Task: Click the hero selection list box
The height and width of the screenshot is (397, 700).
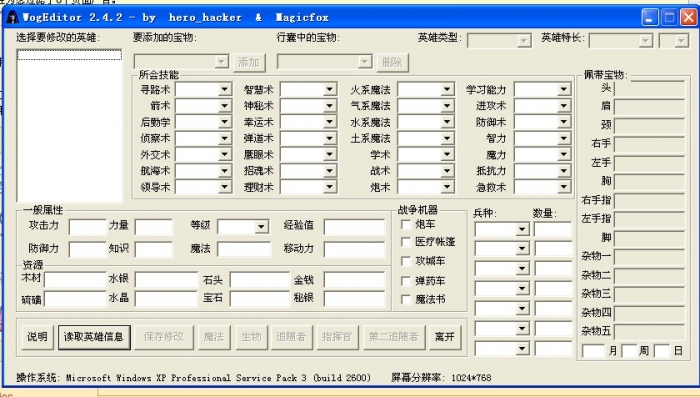Action: (x=70, y=125)
